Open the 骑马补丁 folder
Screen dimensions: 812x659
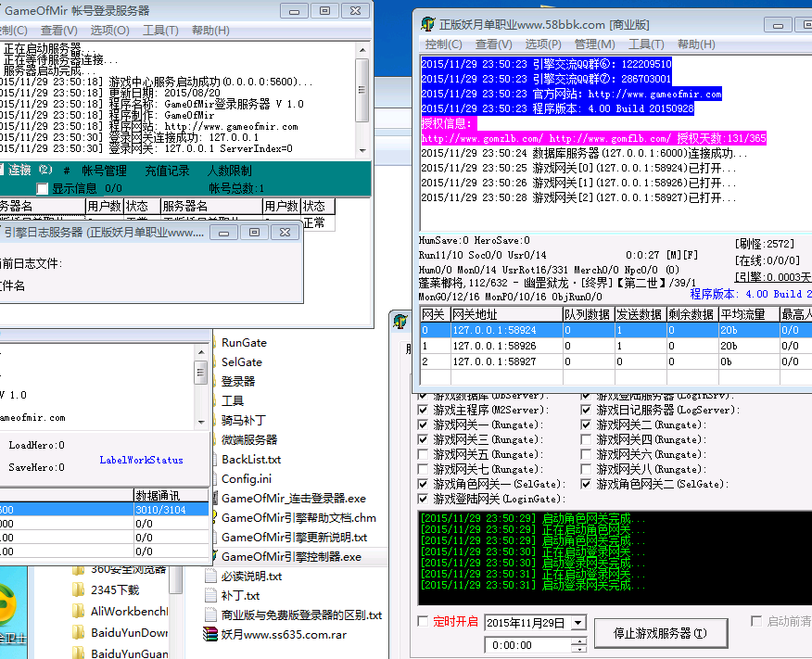[x=244, y=421]
